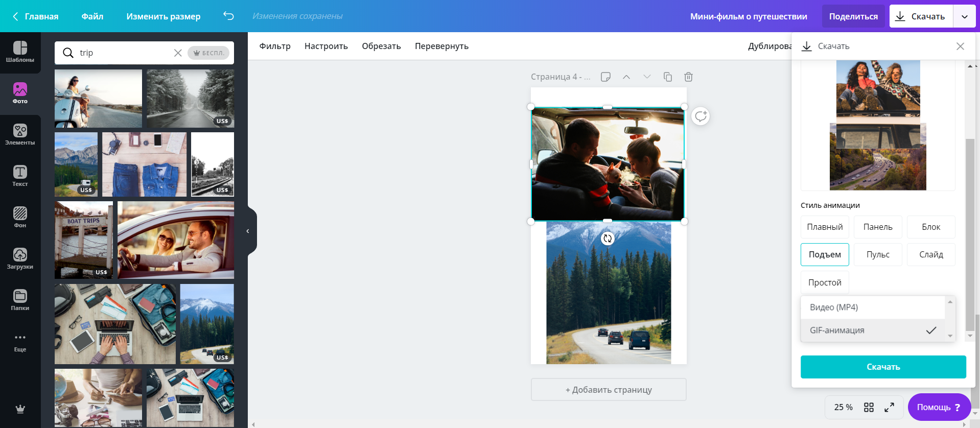980x428 pixels.
Task: Toggle the БЕСПЛ. free filter
Action: [208, 53]
